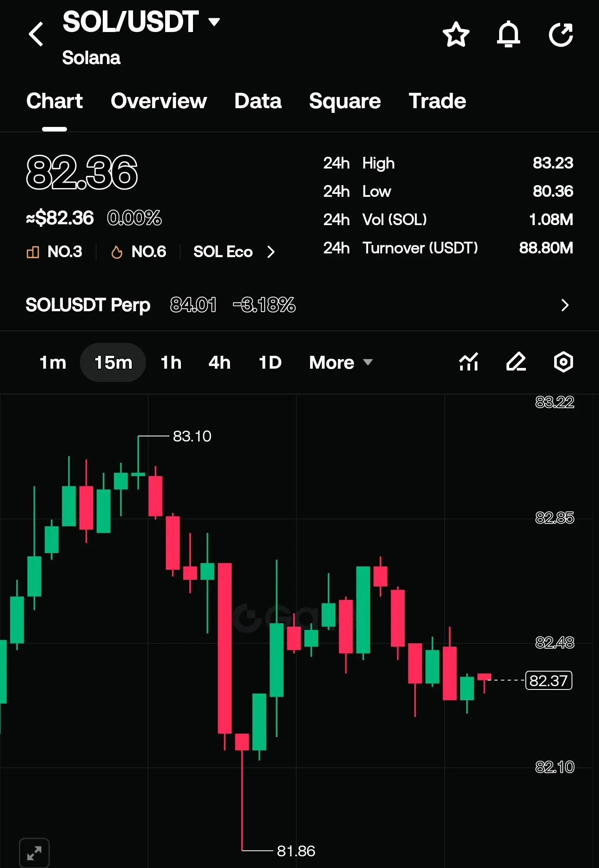Tap the SOL Eco tag
This screenshot has height=868, width=599.
tap(223, 252)
